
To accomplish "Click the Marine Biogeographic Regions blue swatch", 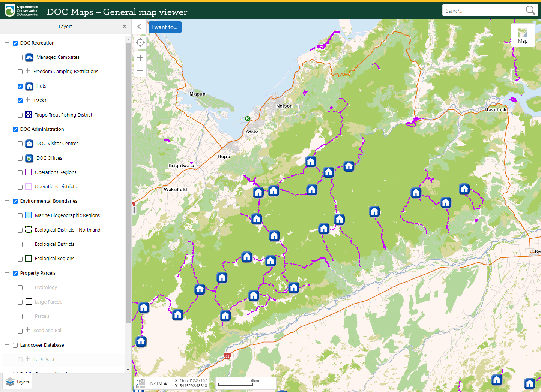I will pos(29,215).
